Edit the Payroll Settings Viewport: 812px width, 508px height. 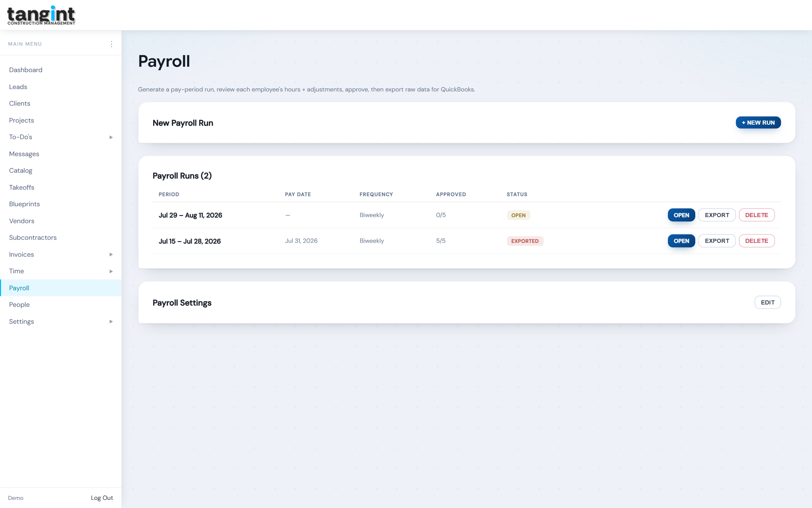(768, 302)
